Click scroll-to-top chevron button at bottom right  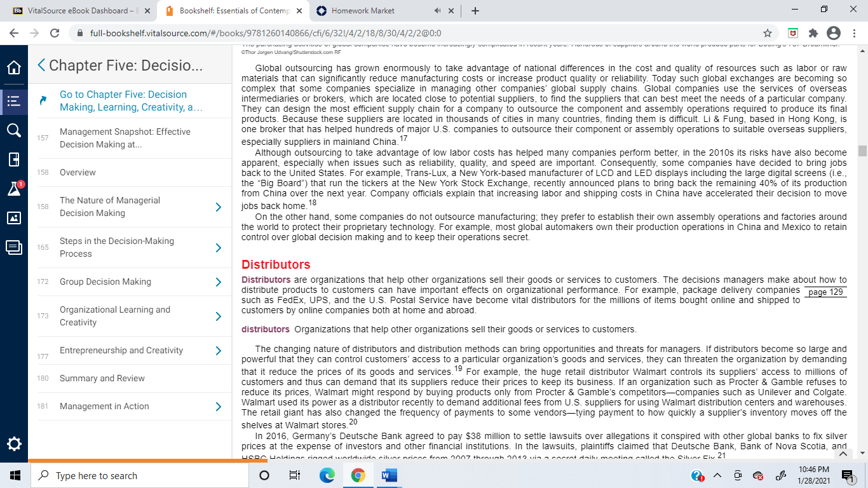click(x=843, y=454)
